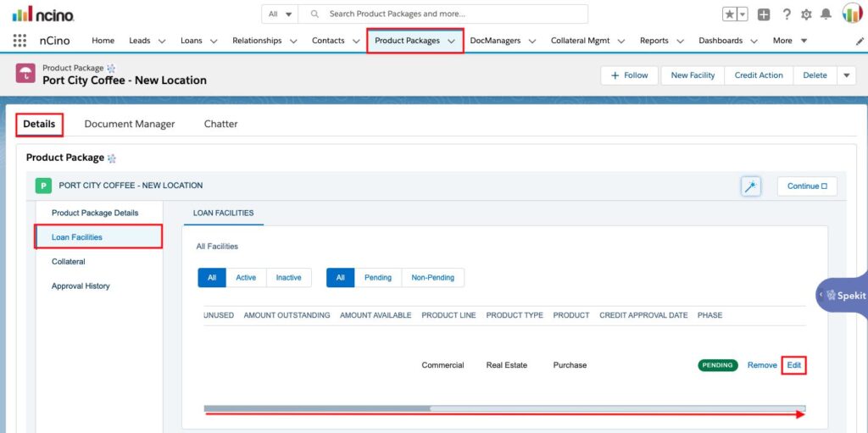Click the Commercial product line cell
This screenshot has width=868, height=433.
[x=442, y=365]
